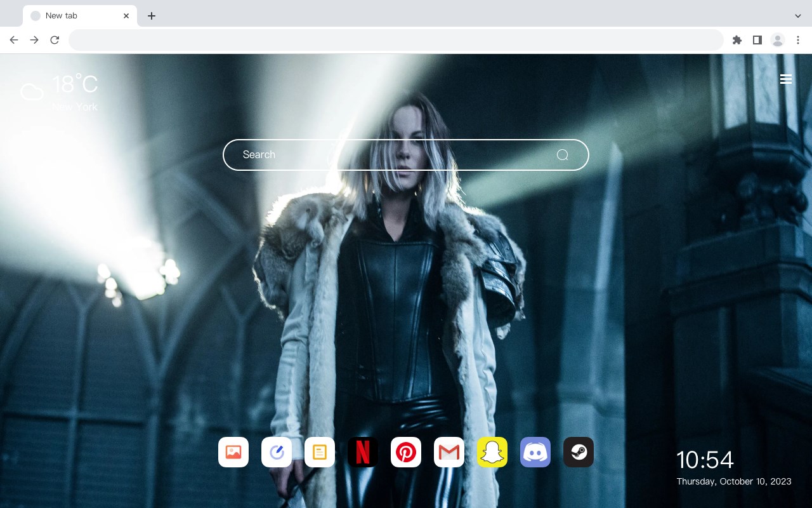This screenshot has width=812, height=508.
Task: Open the Snapchat shortcut
Action: (x=492, y=452)
